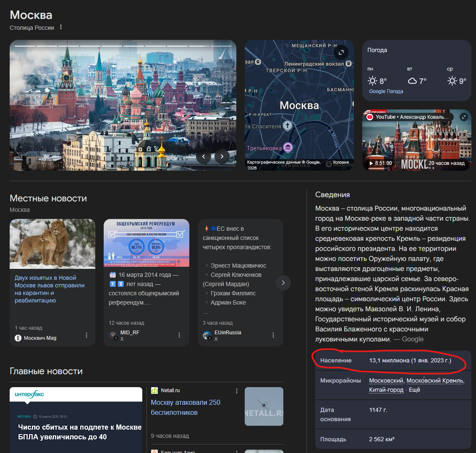Click Tuesday cloudy weather icon
The height and width of the screenshot is (453, 476).
(x=412, y=81)
